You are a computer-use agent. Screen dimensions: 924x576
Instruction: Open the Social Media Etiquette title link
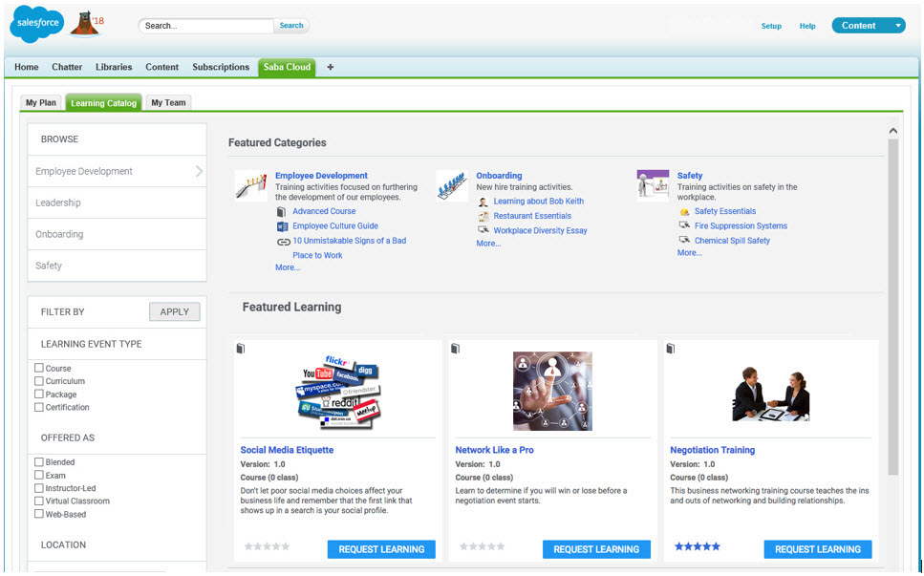pyautogui.click(x=287, y=450)
